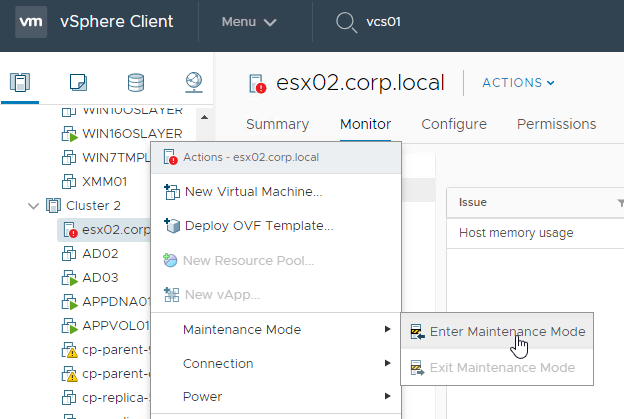
Task: Click the first cp-parent warning VM icon
Action: pyautogui.click(x=69, y=350)
